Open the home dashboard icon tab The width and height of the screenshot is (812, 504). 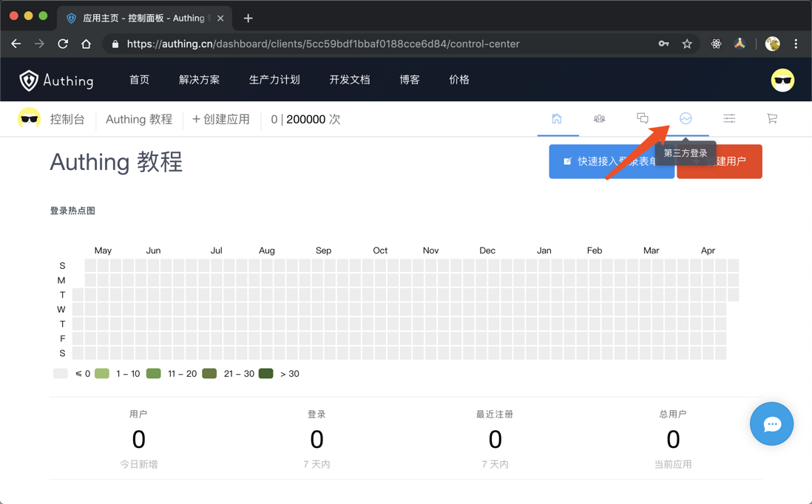coord(557,118)
